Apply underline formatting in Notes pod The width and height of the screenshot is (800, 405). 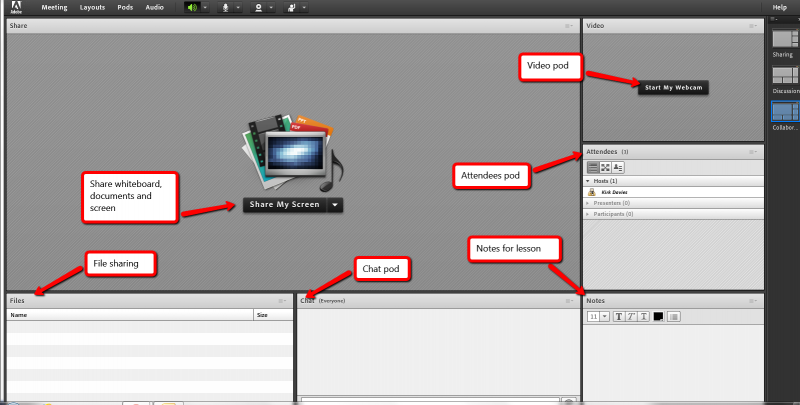pos(645,316)
